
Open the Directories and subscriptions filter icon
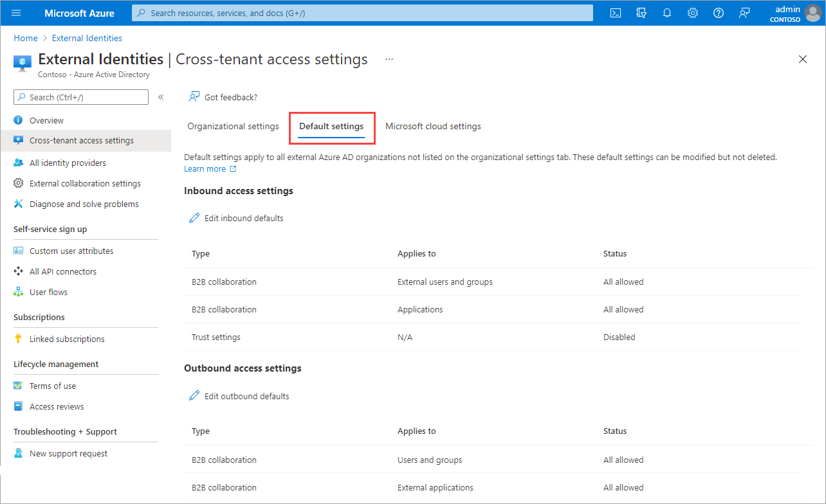coord(641,13)
